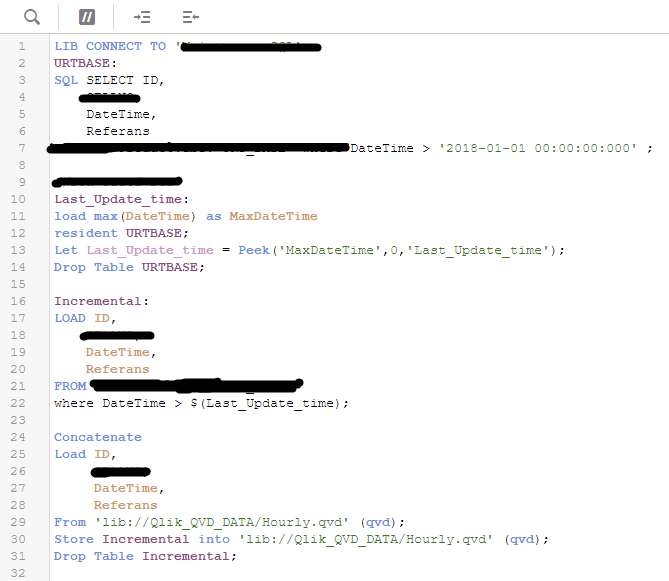The height and width of the screenshot is (581, 669).
Task: Place cursor on 'LIB CONNECT TO' text
Action: (x=110, y=46)
